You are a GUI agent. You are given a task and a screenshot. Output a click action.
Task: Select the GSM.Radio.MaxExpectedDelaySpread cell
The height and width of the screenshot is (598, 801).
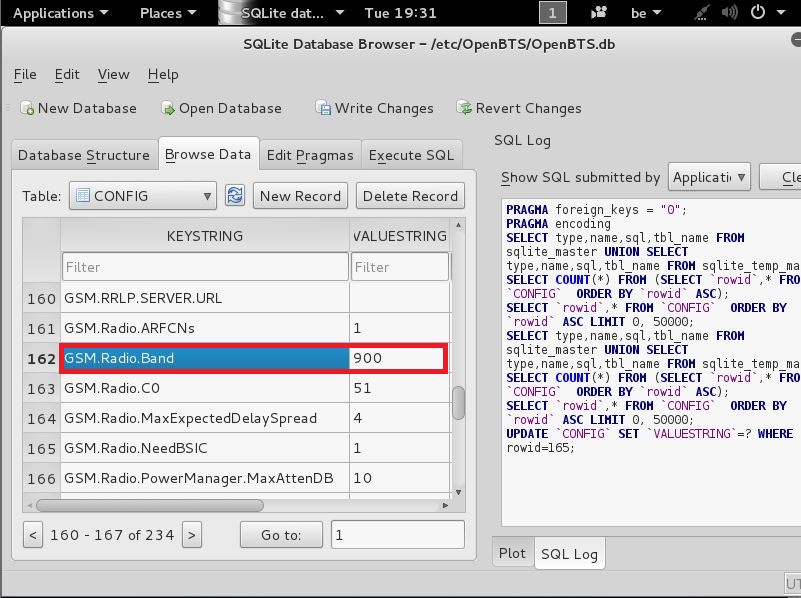coord(205,418)
